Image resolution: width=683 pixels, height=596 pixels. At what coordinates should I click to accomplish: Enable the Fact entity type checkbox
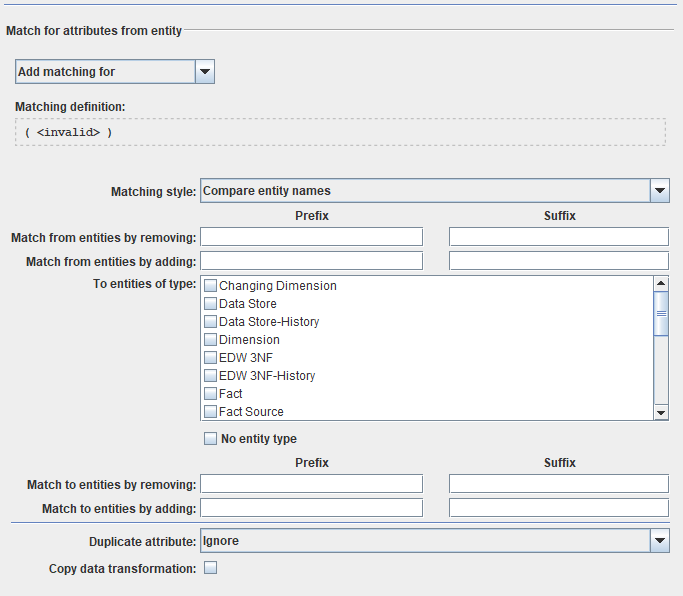(x=211, y=394)
